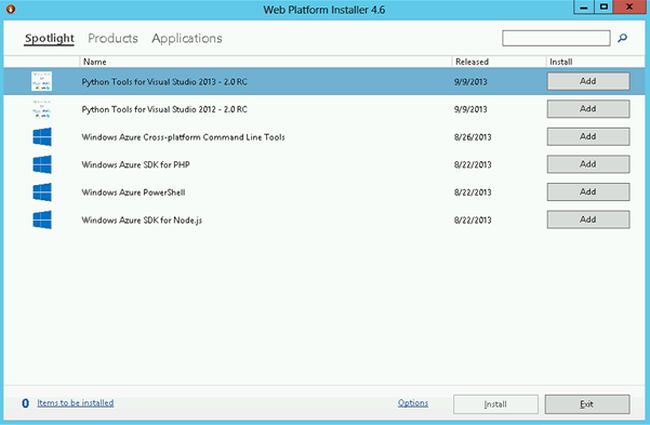The height and width of the screenshot is (425, 650).
Task: Switch to the Spotlight tab
Action: pos(49,38)
